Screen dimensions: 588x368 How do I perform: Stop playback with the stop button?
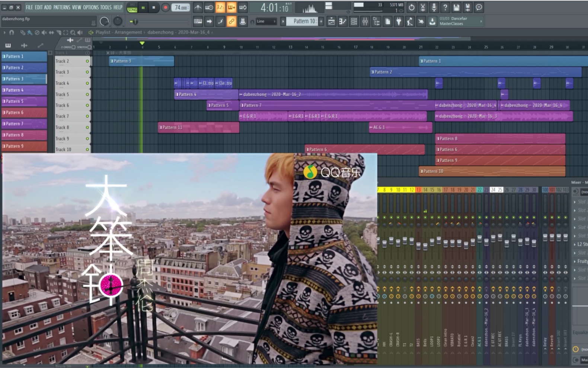[x=154, y=7]
